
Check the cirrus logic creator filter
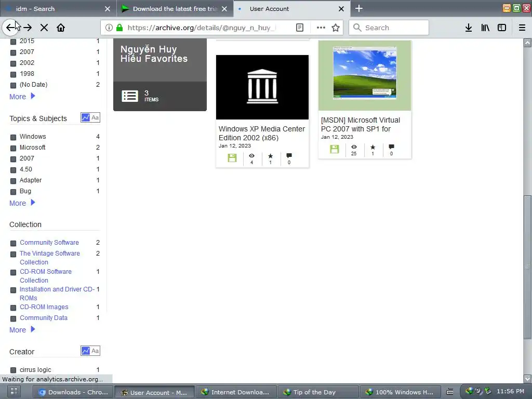[13, 370]
